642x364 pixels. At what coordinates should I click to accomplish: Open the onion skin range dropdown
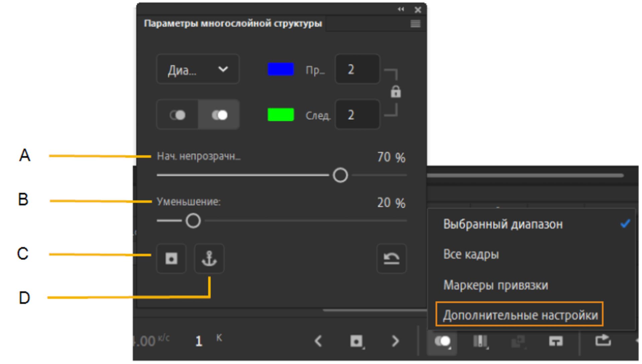point(198,69)
